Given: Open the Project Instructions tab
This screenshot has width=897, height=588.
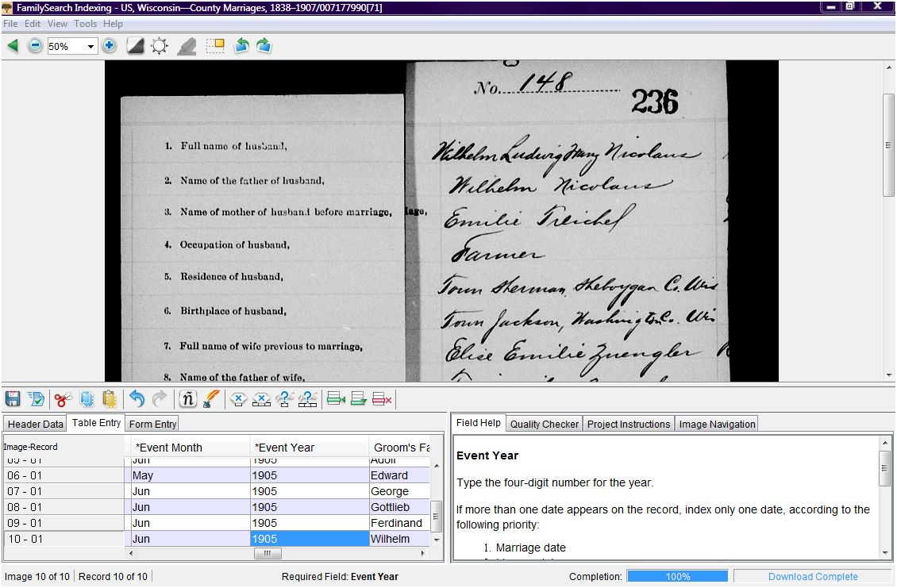Looking at the screenshot, I should (x=628, y=424).
